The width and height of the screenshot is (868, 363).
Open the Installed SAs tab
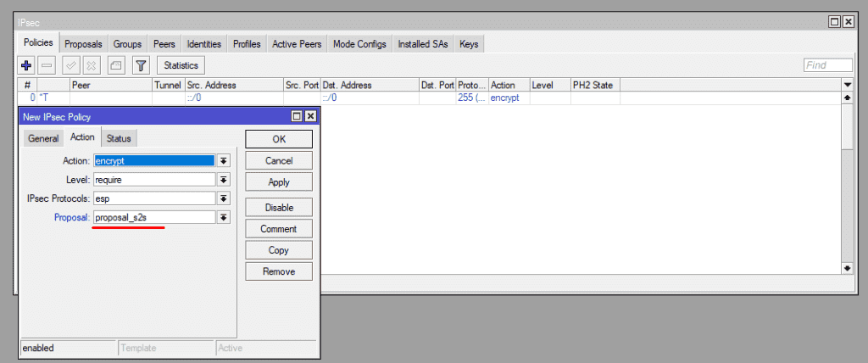click(x=423, y=44)
